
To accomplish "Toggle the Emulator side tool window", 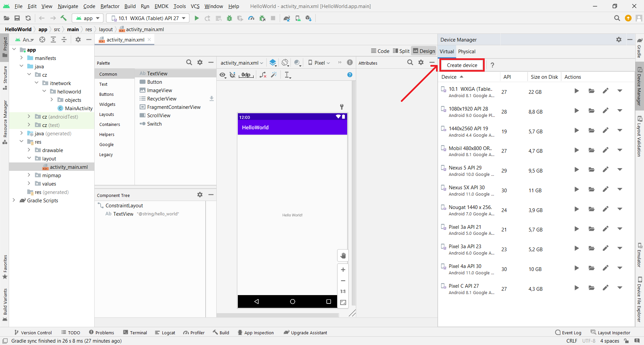I will click(x=640, y=255).
